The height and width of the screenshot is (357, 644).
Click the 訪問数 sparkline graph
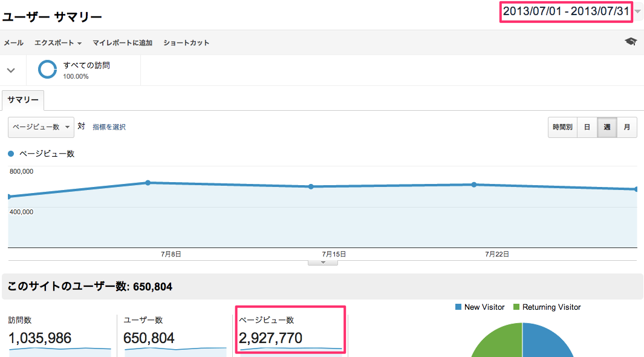coord(60,352)
